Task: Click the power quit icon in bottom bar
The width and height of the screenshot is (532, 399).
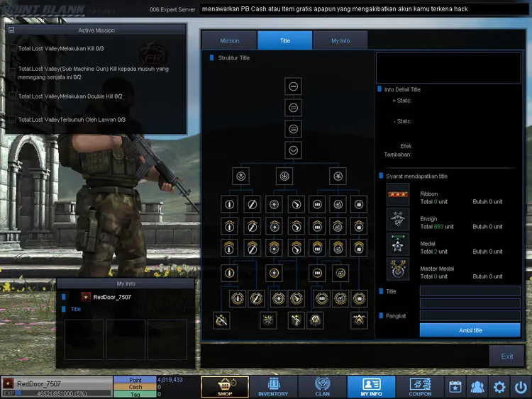Action: click(x=521, y=386)
